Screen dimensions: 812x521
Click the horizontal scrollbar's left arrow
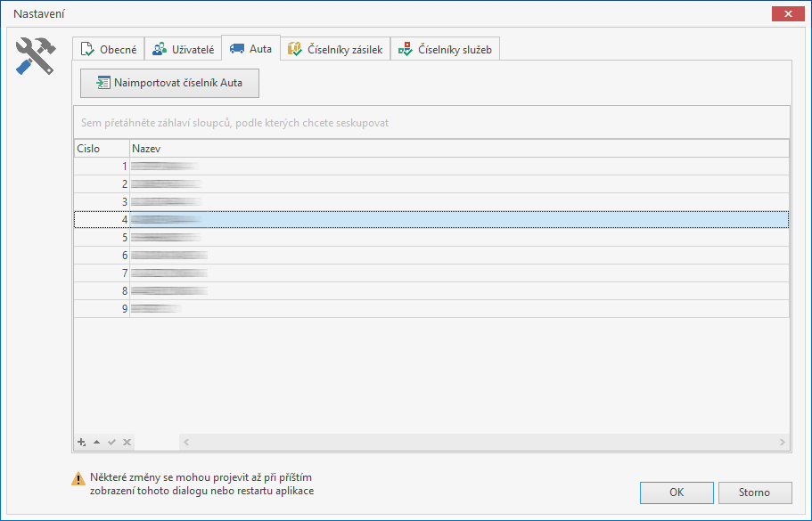(186, 442)
